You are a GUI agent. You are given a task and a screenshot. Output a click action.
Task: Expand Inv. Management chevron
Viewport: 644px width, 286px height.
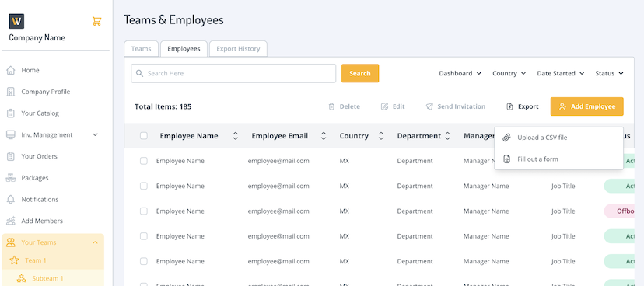96,135
